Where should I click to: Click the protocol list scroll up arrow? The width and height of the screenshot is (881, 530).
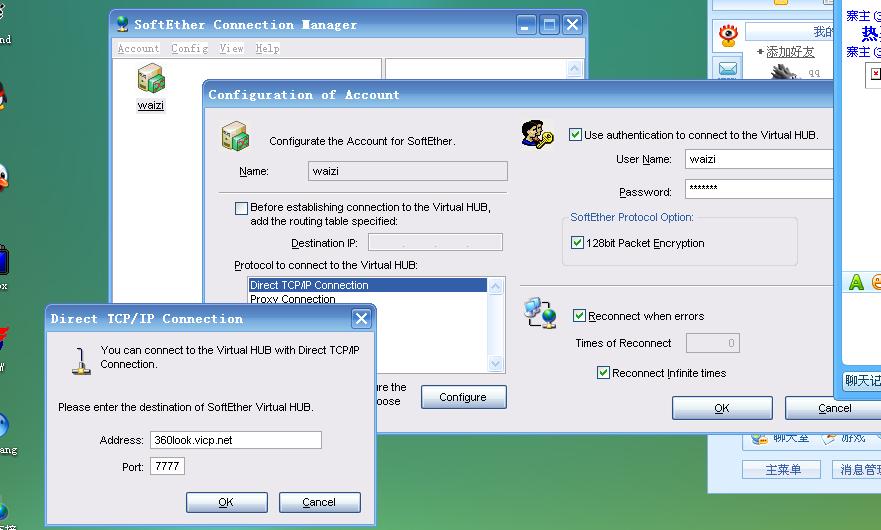click(x=496, y=287)
